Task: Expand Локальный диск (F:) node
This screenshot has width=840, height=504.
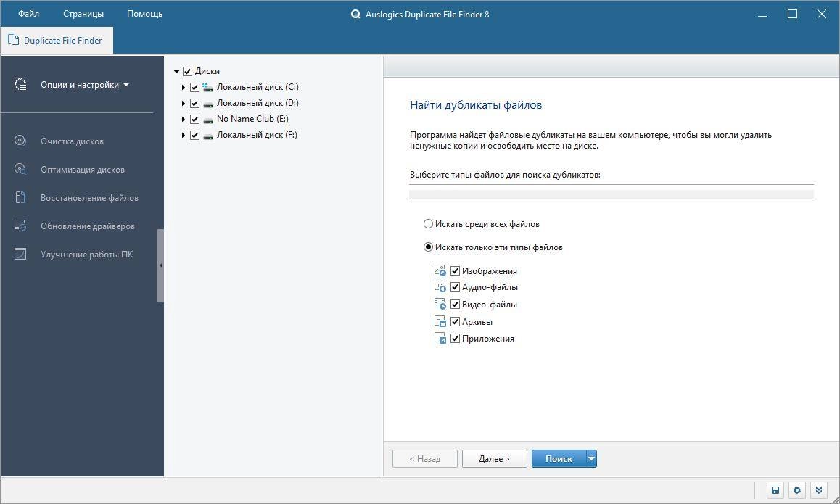Action: [184, 136]
